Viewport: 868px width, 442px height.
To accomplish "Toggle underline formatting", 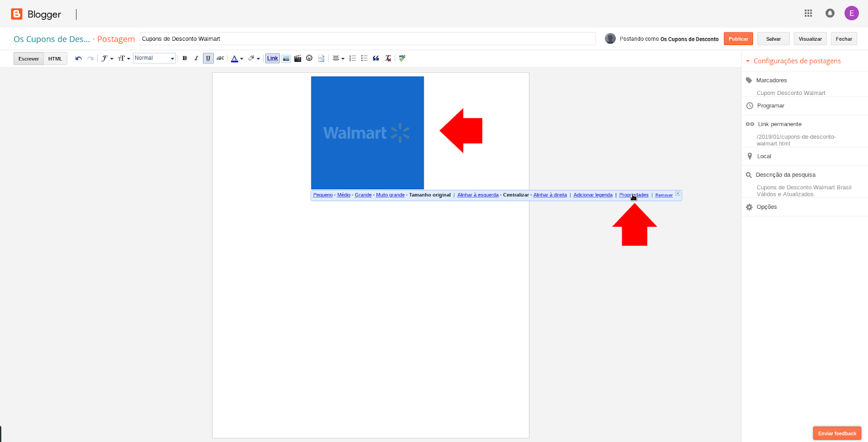I will coord(208,59).
